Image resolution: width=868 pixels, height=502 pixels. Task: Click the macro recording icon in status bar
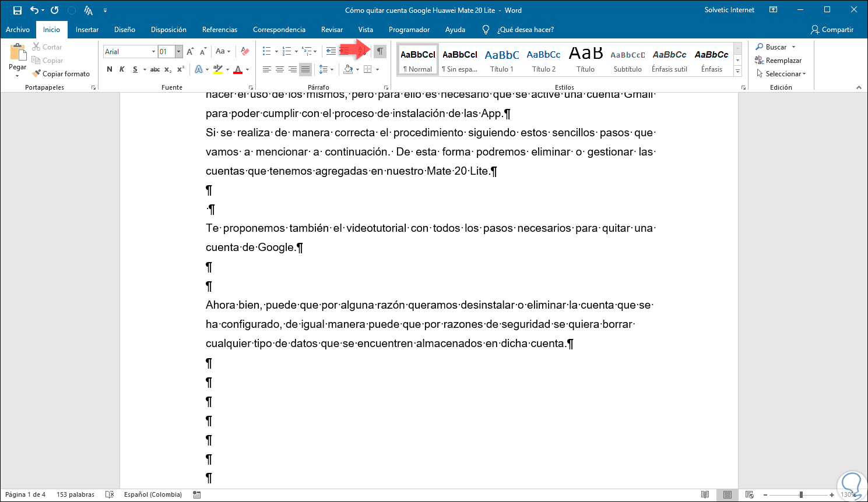click(197, 494)
